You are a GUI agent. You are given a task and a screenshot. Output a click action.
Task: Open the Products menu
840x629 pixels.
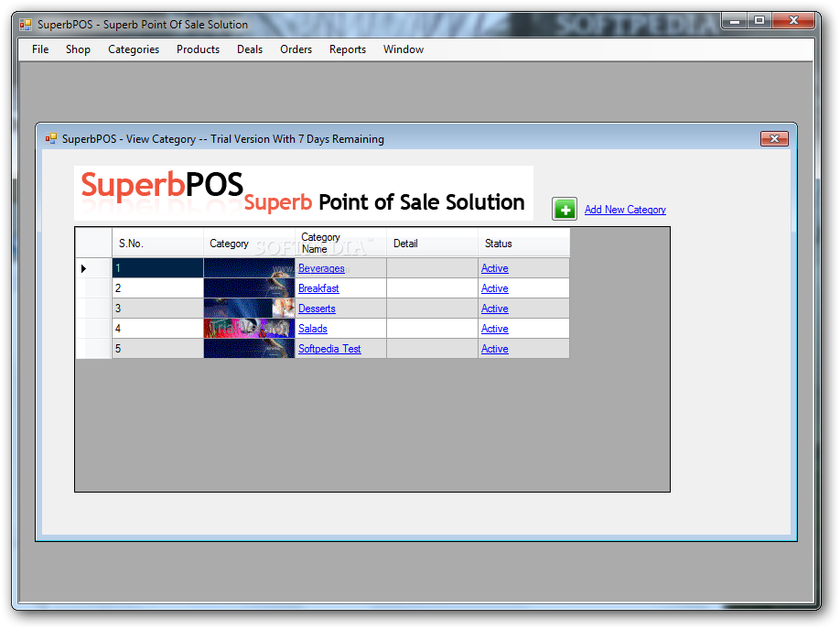tap(198, 49)
